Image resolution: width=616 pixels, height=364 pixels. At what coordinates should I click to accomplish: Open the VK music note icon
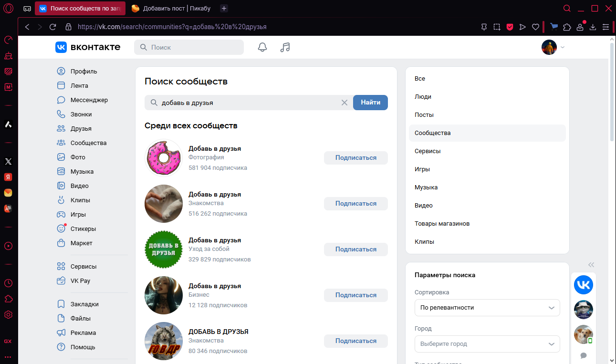(285, 47)
